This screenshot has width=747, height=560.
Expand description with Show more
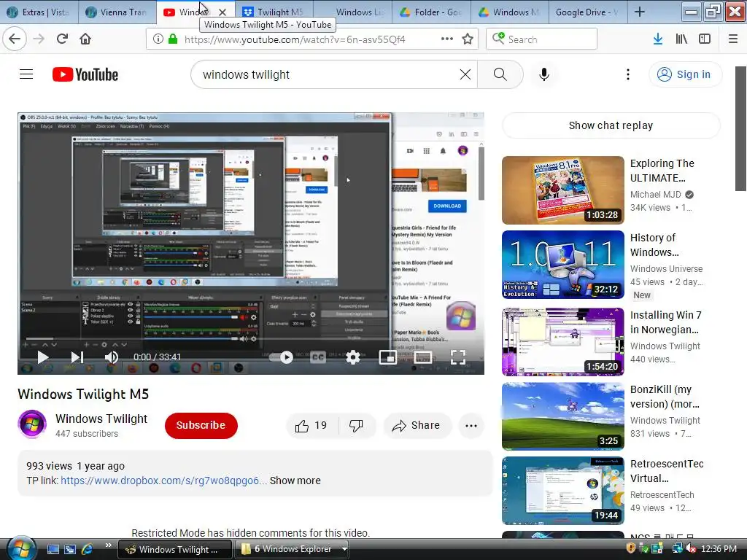pyautogui.click(x=295, y=481)
